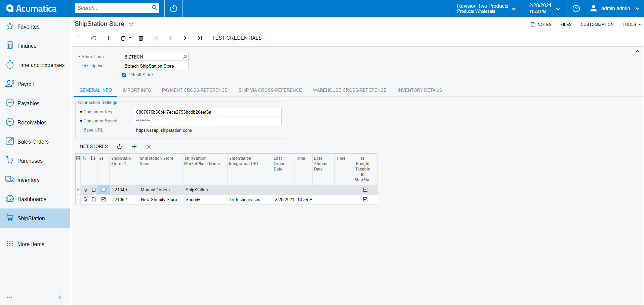The height and width of the screenshot is (305, 644).
Task: Collapse the form header section
Action: 637,51
